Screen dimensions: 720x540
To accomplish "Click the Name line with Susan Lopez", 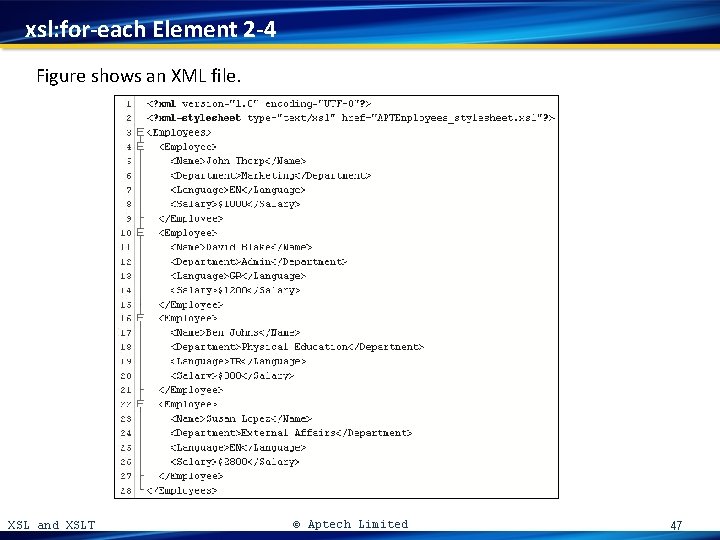I will 241,419.
